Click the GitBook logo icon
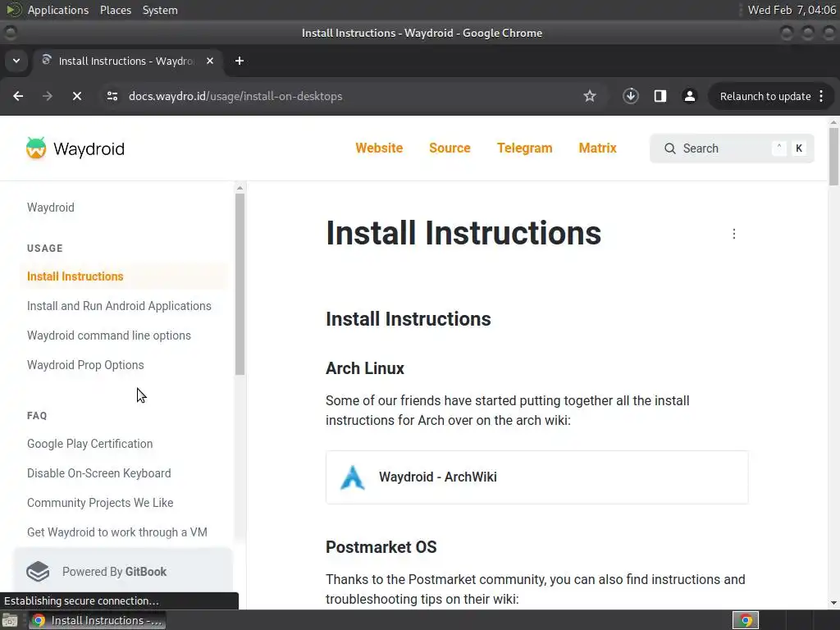 (38, 572)
